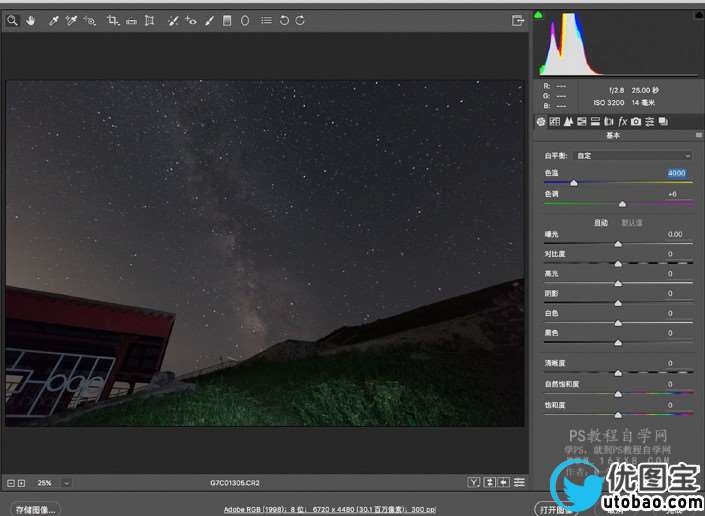Select the Crop tool
Viewport: 705px width, 516px height.
tap(112, 20)
